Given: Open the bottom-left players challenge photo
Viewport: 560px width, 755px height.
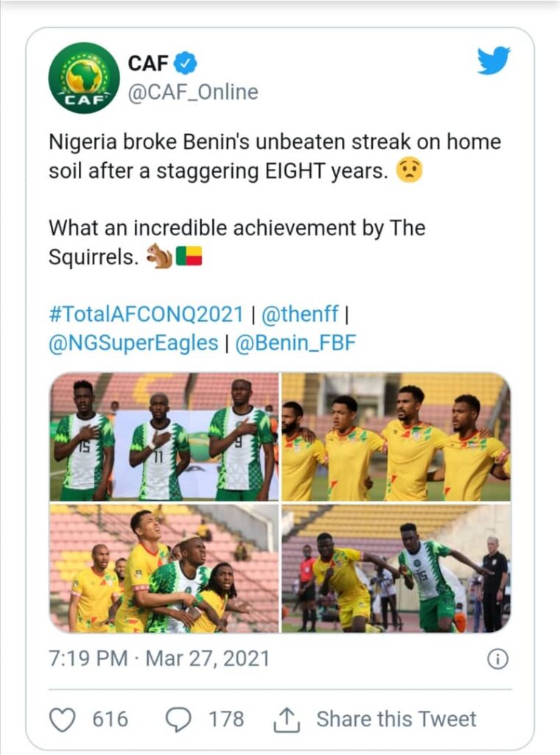Looking at the screenshot, I should [x=164, y=568].
